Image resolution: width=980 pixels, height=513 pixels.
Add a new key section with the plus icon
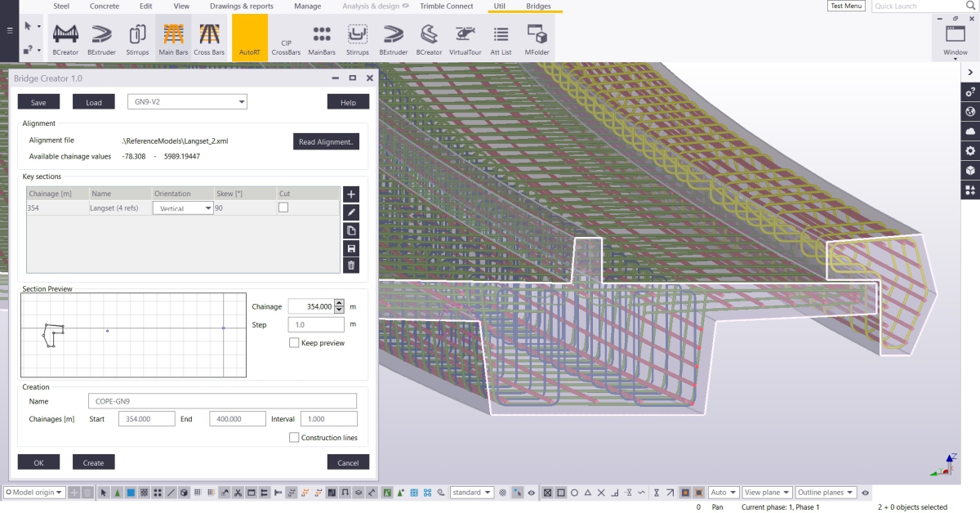pos(351,194)
